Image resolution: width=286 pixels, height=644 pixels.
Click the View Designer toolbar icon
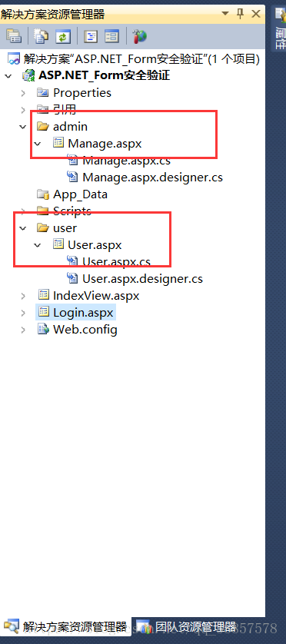pyautogui.click(x=111, y=37)
